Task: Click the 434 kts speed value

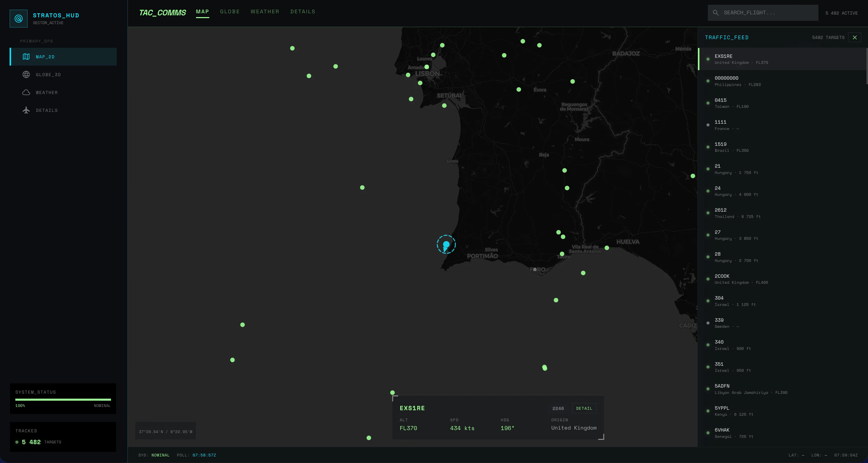Action: [x=462, y=428]
